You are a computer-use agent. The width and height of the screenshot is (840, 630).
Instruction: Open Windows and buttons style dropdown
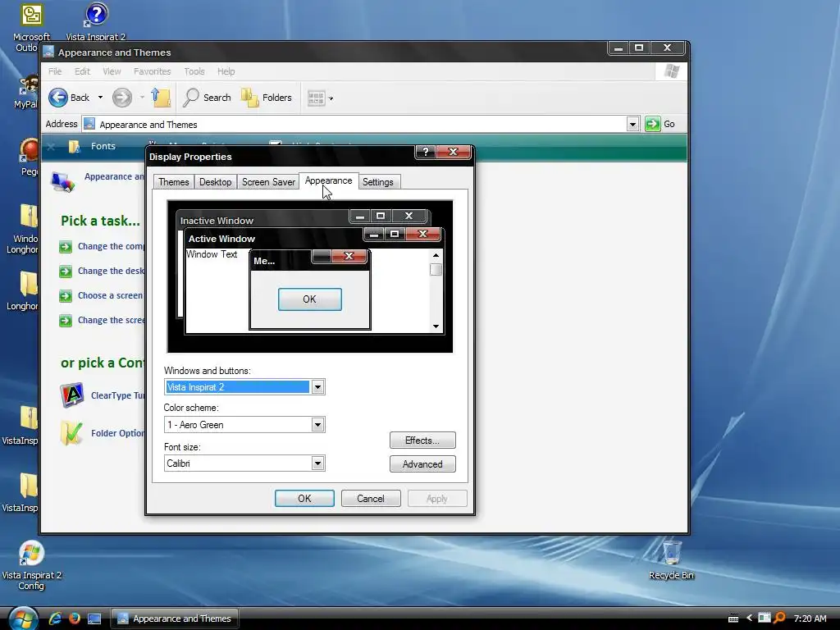click(317, 387)
